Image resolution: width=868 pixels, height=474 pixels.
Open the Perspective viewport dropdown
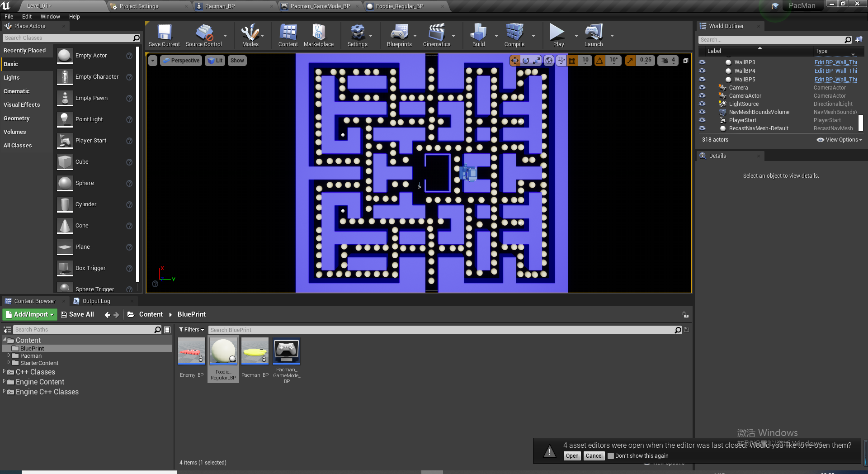point(181,60)
